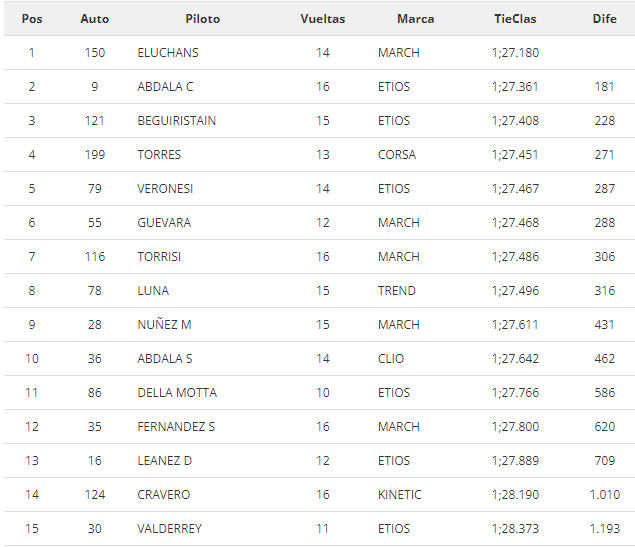Click time 1;27.468 for GUEVARA

pos(515,223)
